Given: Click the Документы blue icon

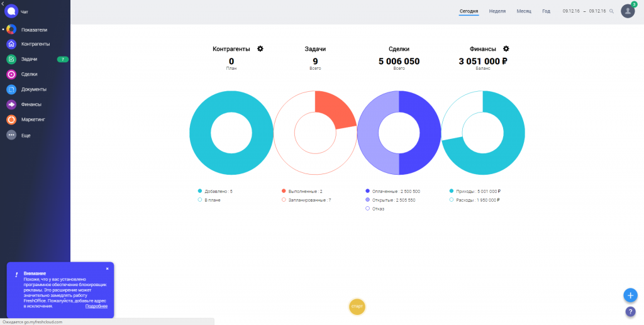Looking at the screenshot, I should click(11, 89).
